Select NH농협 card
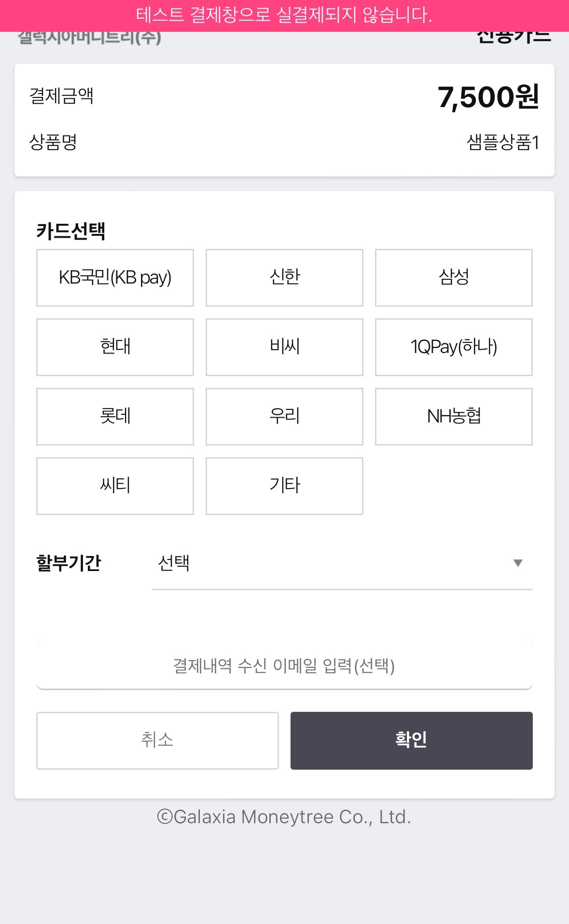569x924 pixels. (454, 416)
